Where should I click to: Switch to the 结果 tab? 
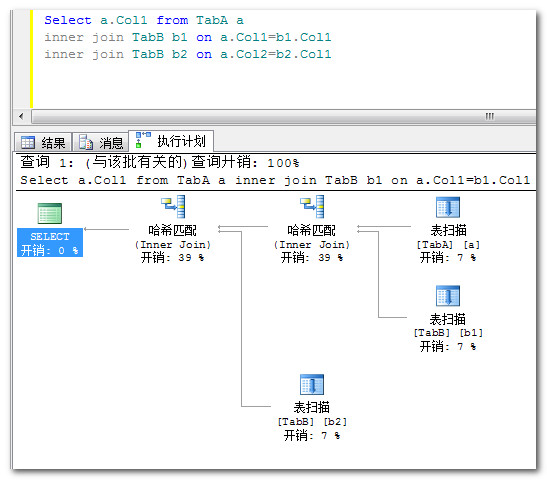43,142
